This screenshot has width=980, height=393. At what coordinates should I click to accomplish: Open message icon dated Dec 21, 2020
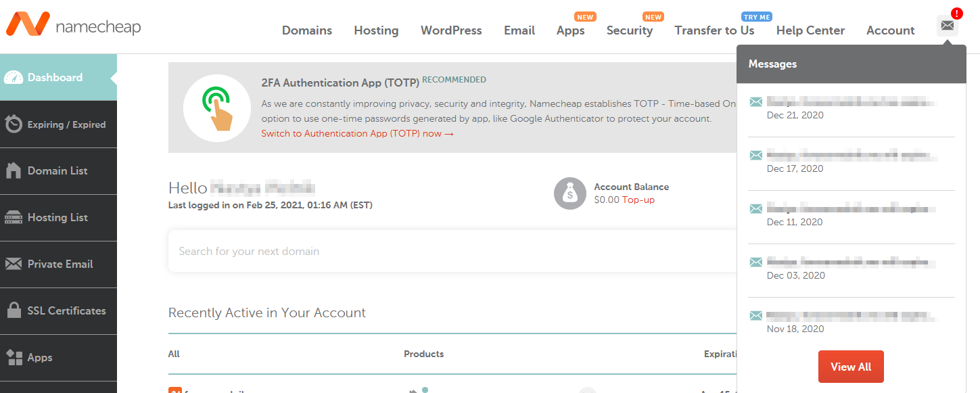click(756, 102)
